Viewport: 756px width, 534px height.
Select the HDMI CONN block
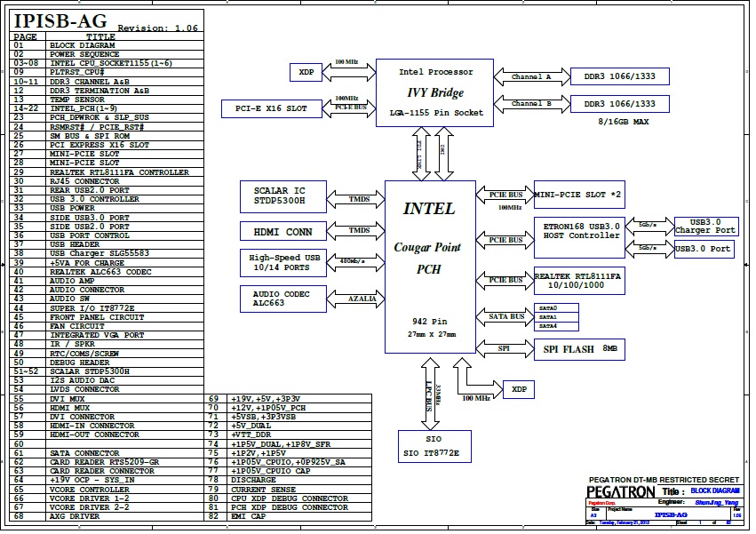tap(283, 232)
